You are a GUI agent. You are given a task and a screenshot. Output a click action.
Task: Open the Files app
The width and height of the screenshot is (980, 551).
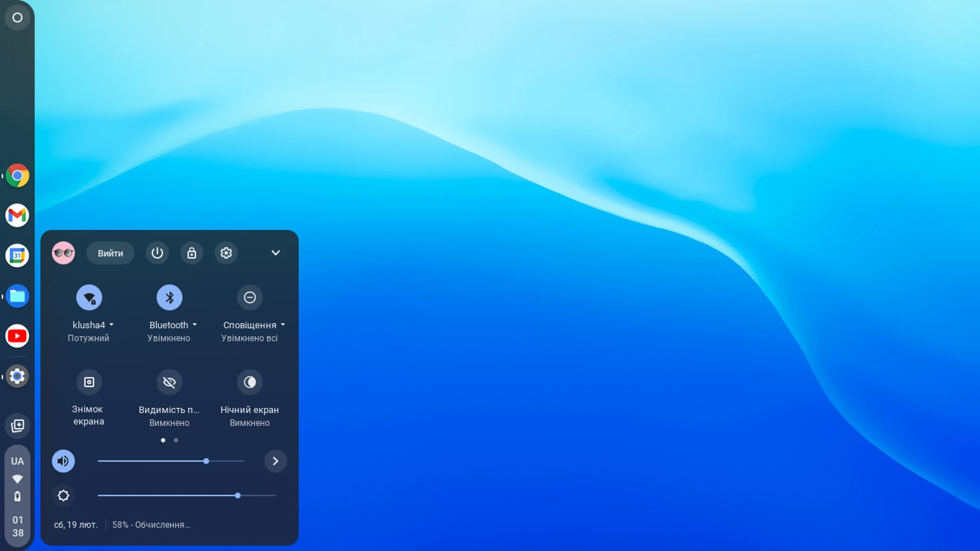point(17,296)
